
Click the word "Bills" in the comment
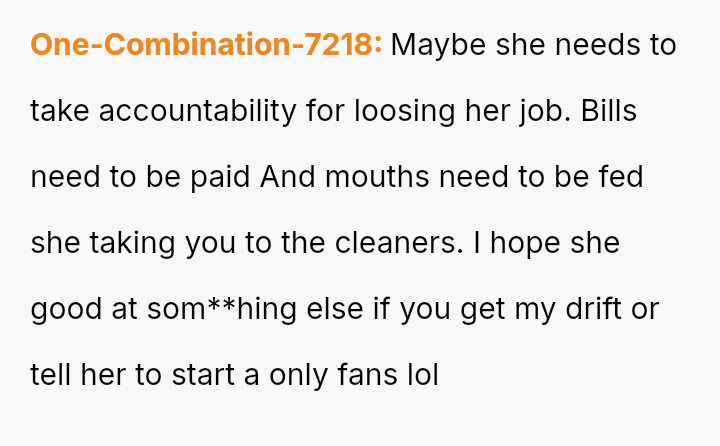tap(608, 111)
